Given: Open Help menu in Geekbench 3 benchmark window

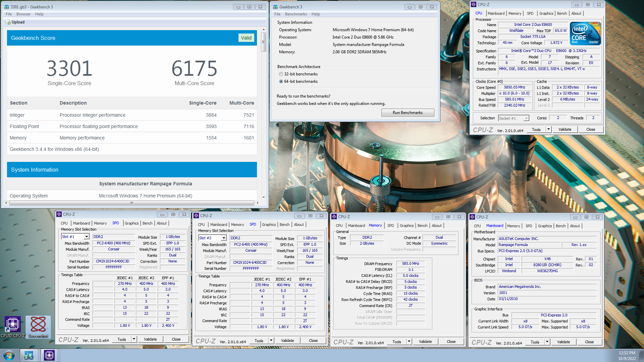Looking at the screenshot, I should click(x=316, y=14).
